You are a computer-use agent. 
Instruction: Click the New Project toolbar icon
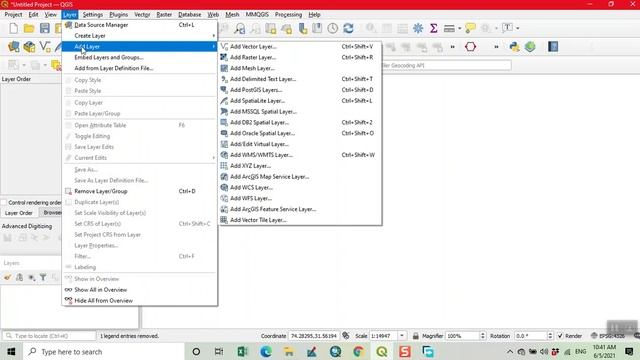coord(13,28)
